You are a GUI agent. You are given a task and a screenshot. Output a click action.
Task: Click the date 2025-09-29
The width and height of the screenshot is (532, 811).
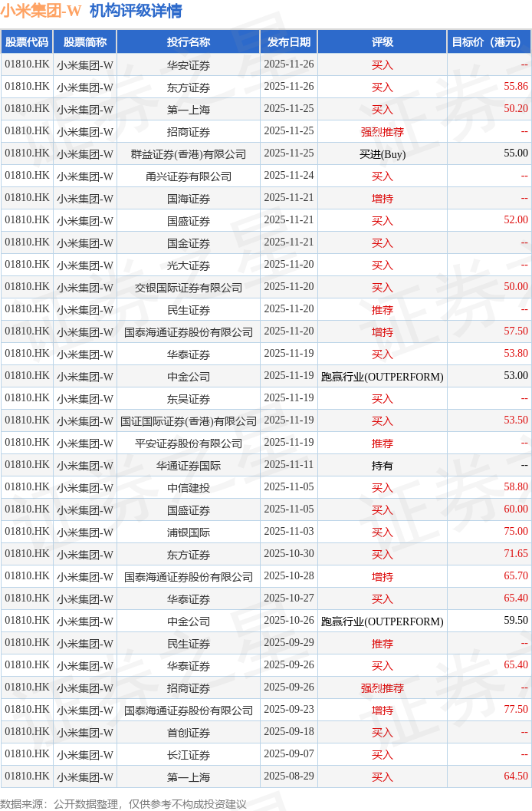[289, 642]
